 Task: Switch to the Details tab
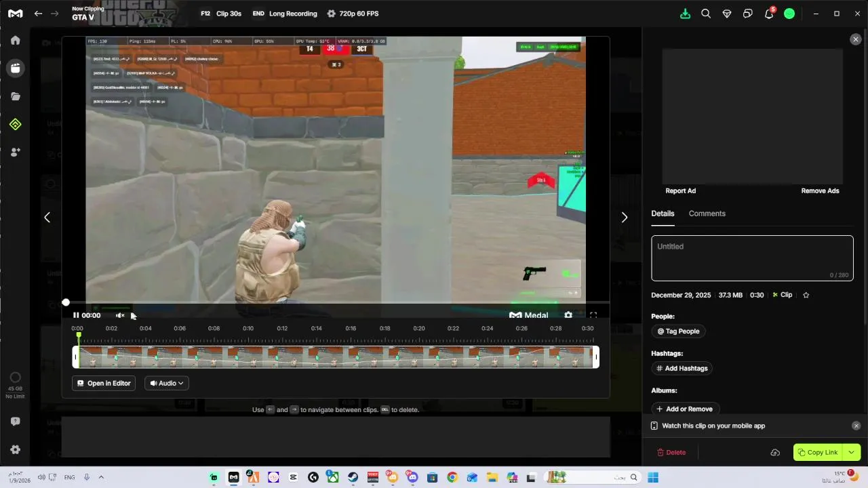pyautogui.click(x=663, y=213)
